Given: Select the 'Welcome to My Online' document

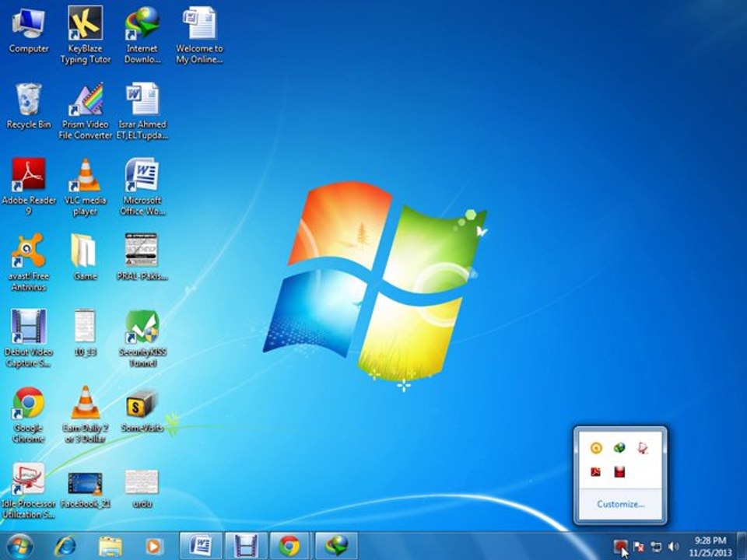Looking at the screenshot, I should click(x=199, y=34).
